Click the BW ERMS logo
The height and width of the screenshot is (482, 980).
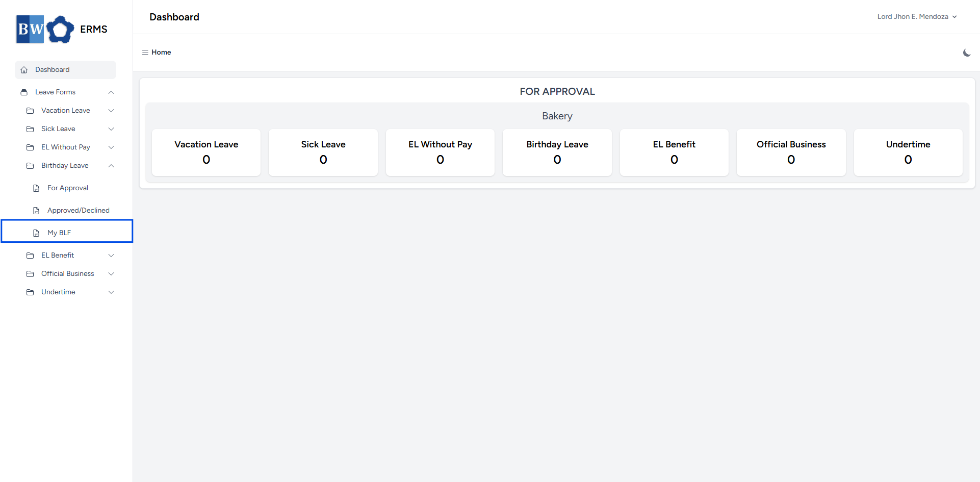click(x=62, y=29)
